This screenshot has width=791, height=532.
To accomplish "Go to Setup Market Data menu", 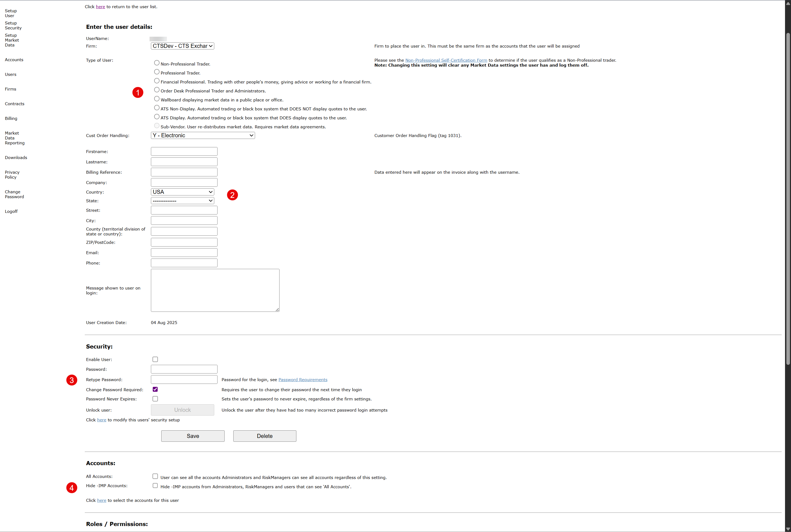I will coord(11,40).
